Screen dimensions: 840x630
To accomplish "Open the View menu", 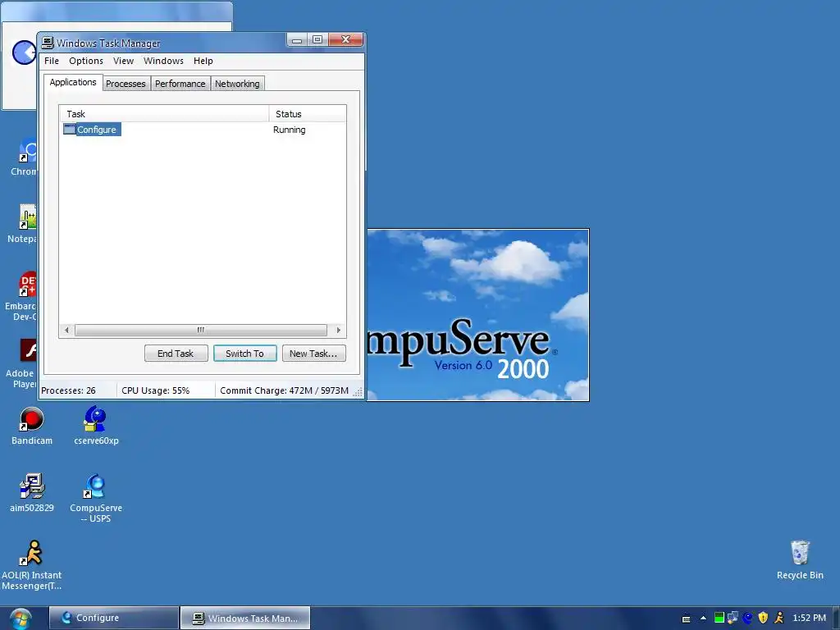I will coord(123,61).
